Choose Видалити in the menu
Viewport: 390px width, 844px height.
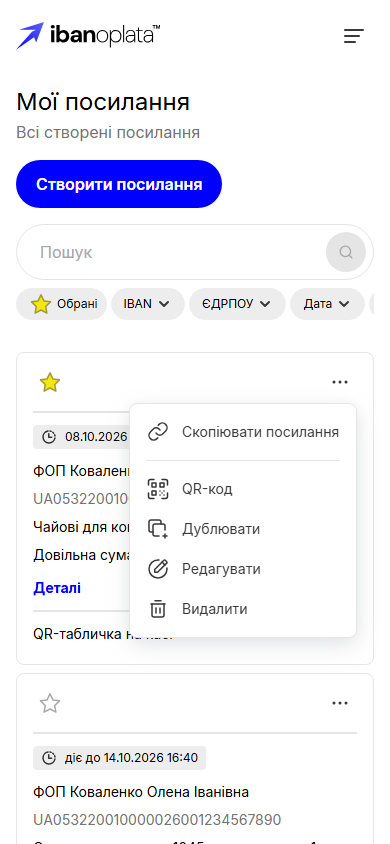pos(243,609)
